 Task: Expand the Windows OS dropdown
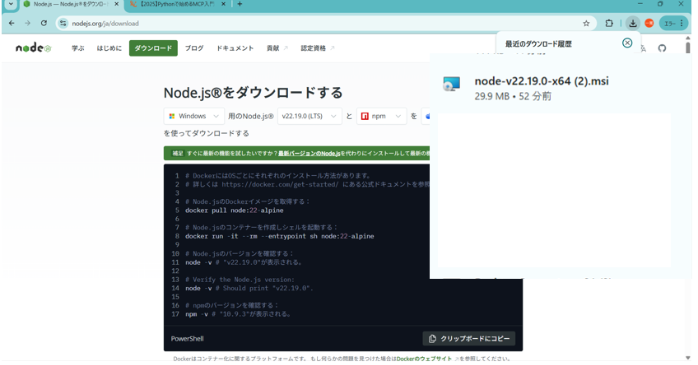click(194, 116)
